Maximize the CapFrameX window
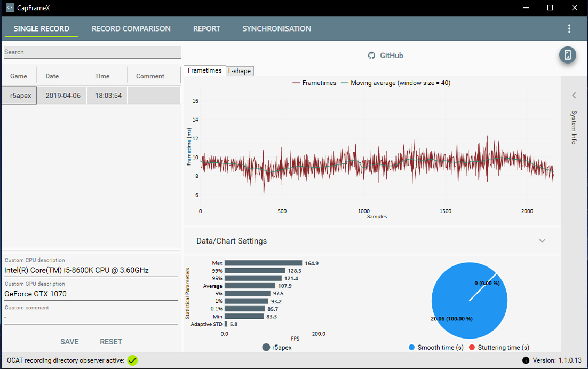Viewport: 588px width, 369px height. 550,7
